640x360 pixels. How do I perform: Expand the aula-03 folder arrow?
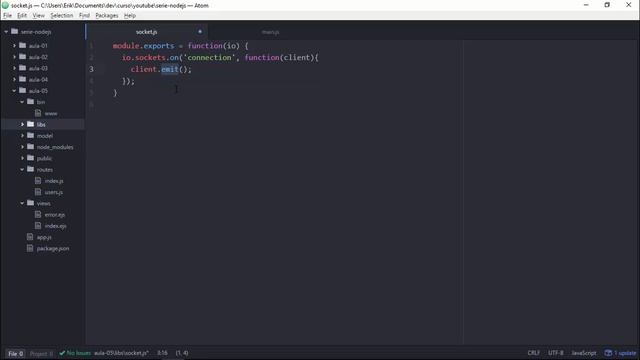[14, 68]
